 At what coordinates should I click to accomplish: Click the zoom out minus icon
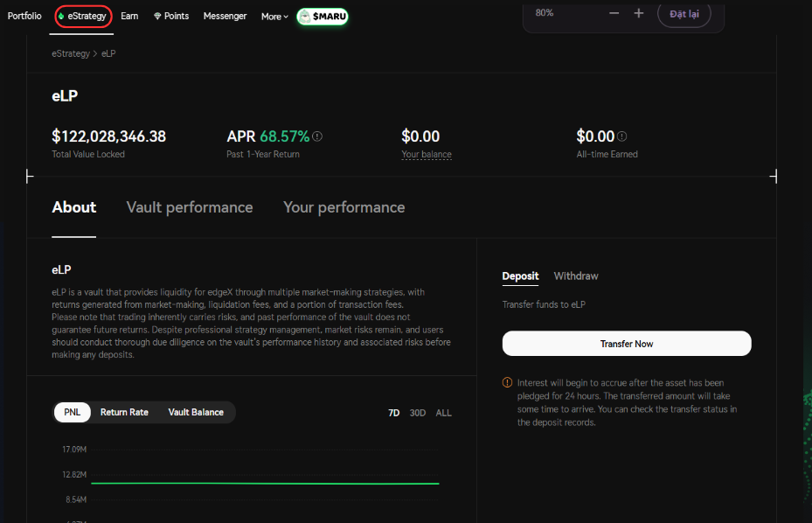(614, 13)
